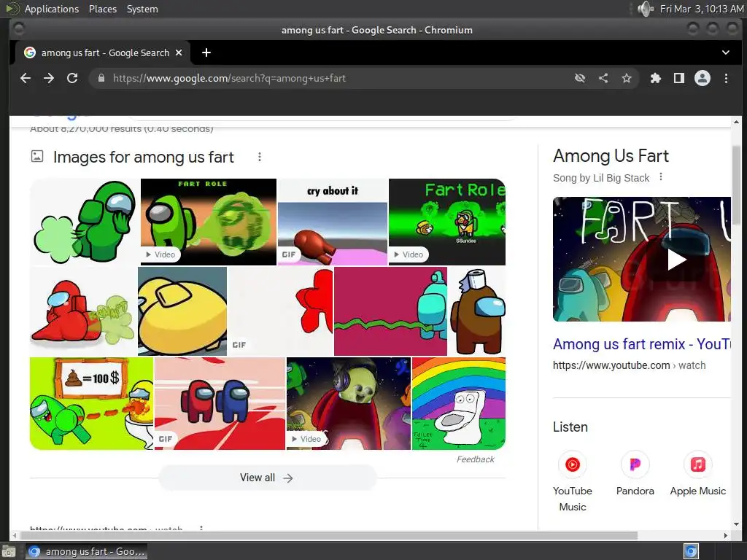Click the lock site info icon

(101, 78)
